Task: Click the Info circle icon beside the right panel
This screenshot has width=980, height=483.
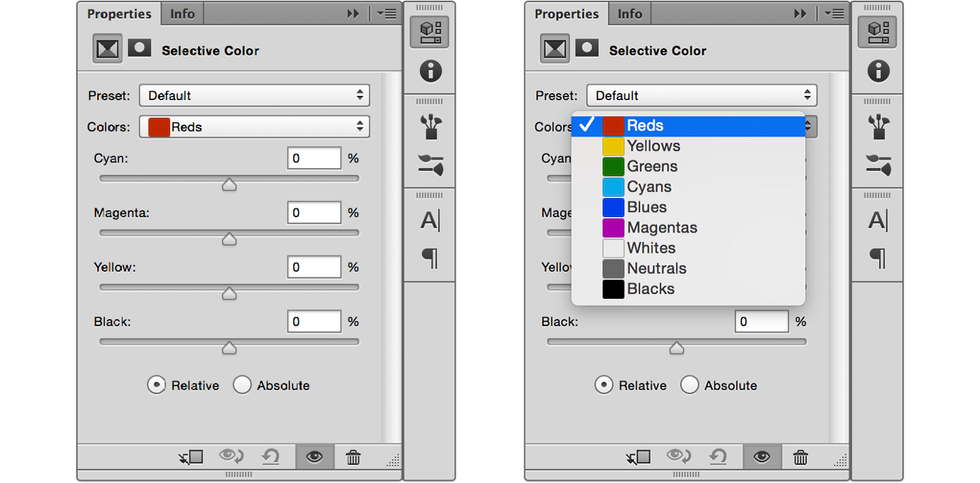Action: [877, 71]
